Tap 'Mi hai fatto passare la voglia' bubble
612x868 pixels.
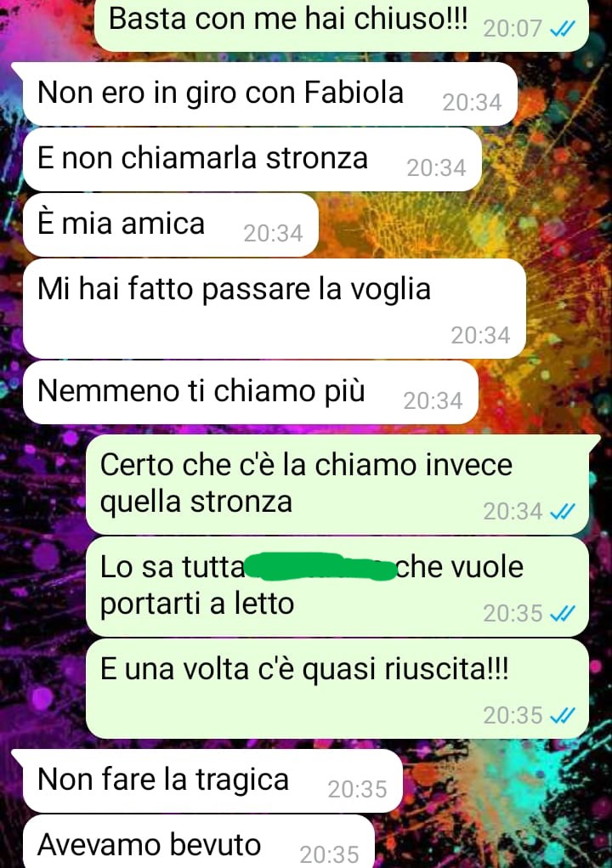click(275, 309)
